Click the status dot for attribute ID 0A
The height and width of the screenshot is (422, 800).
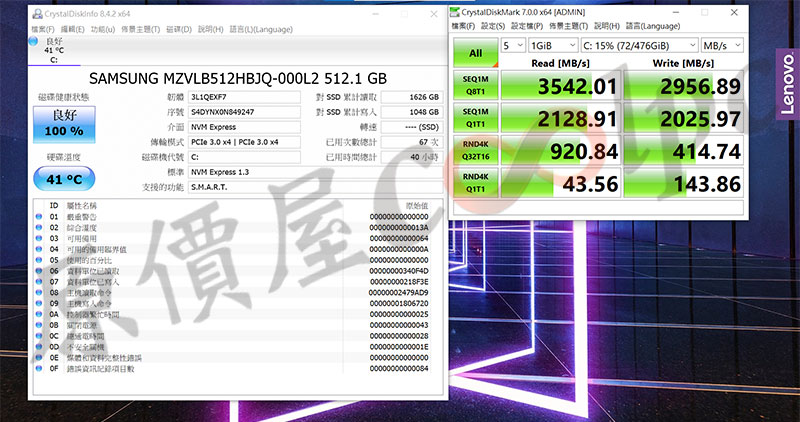39,314
